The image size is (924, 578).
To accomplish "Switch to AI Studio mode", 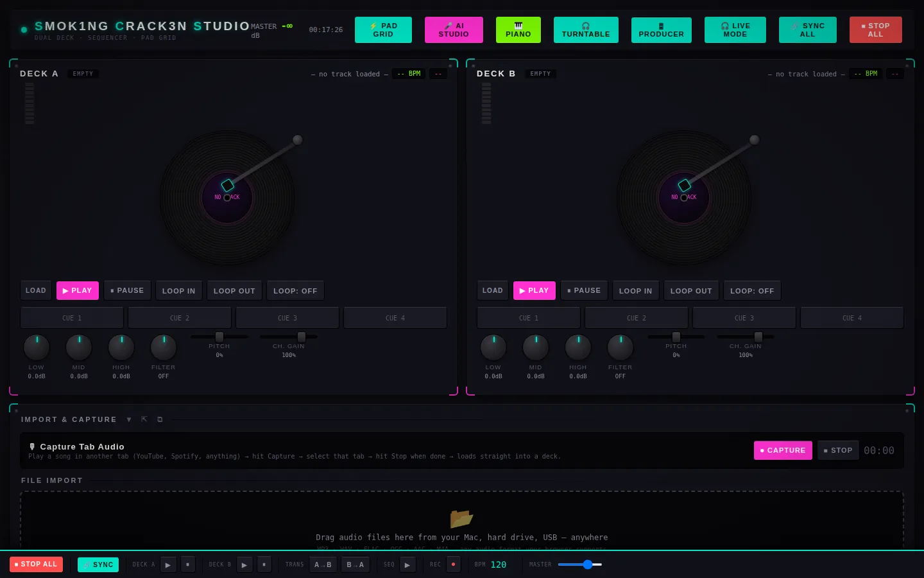I will (x=454, y=30).
